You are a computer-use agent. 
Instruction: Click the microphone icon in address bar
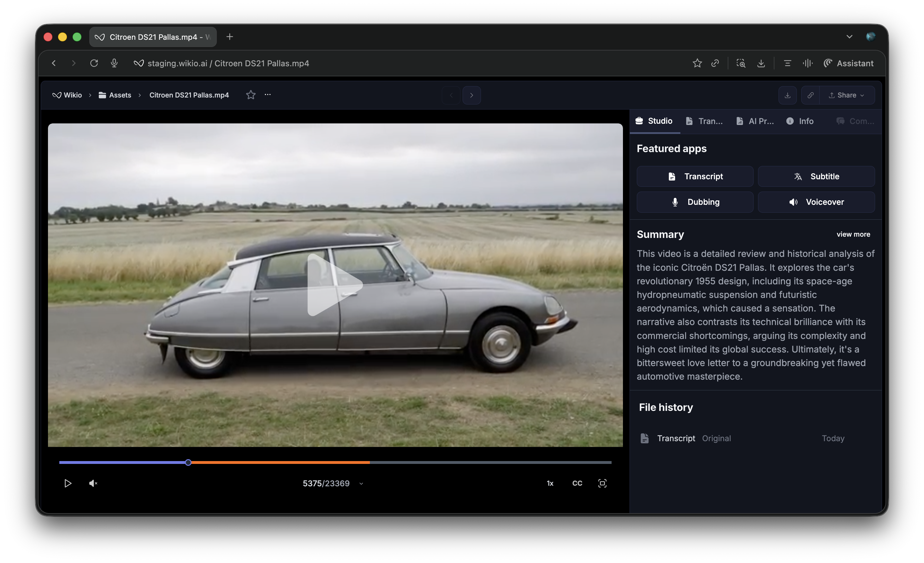tap(114, 63)
